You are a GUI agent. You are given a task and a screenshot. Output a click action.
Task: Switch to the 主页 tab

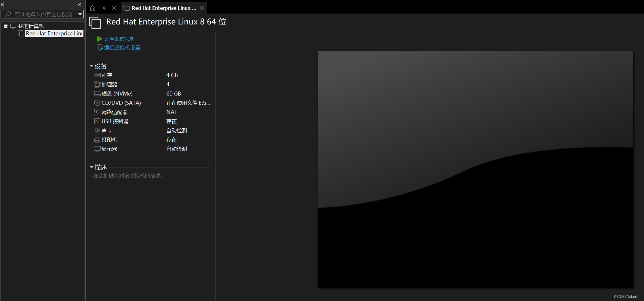click(103, 8)
